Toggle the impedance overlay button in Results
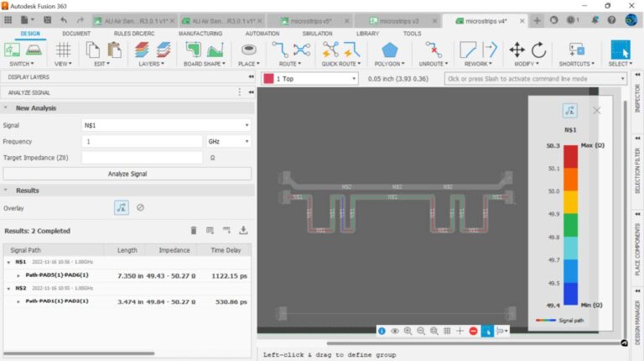644x361 pixels. (121, 207)
